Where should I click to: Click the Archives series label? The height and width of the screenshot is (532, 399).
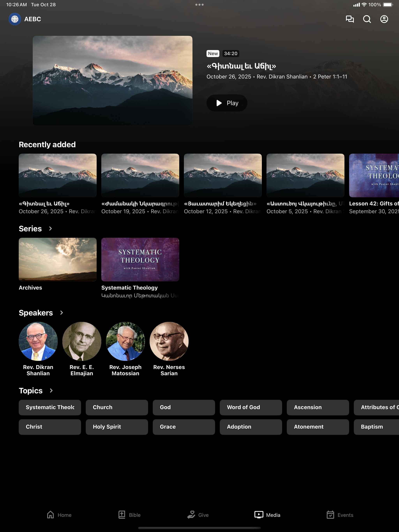[x=30, y=288]
